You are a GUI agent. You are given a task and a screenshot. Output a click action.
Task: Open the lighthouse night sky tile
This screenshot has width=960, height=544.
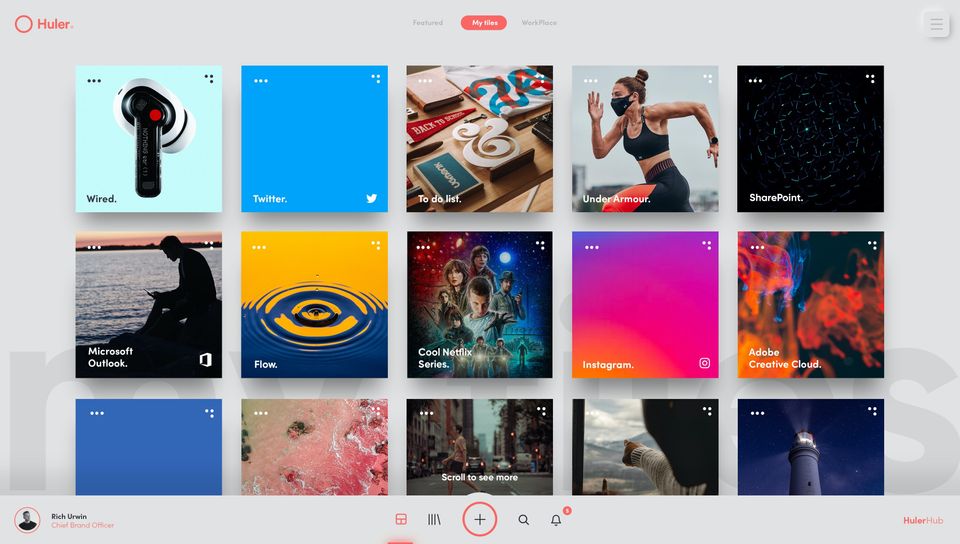(x=811, y=447)
